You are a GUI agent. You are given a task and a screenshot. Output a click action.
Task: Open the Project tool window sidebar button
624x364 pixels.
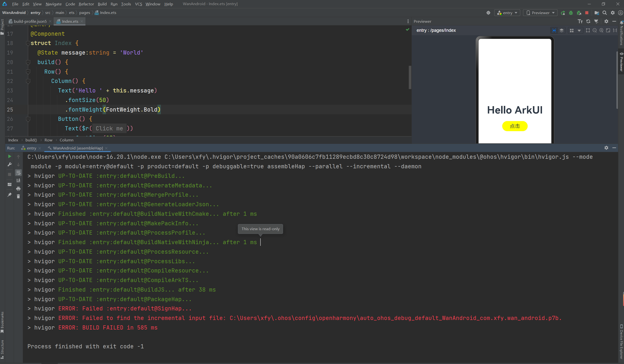(2, 27)
